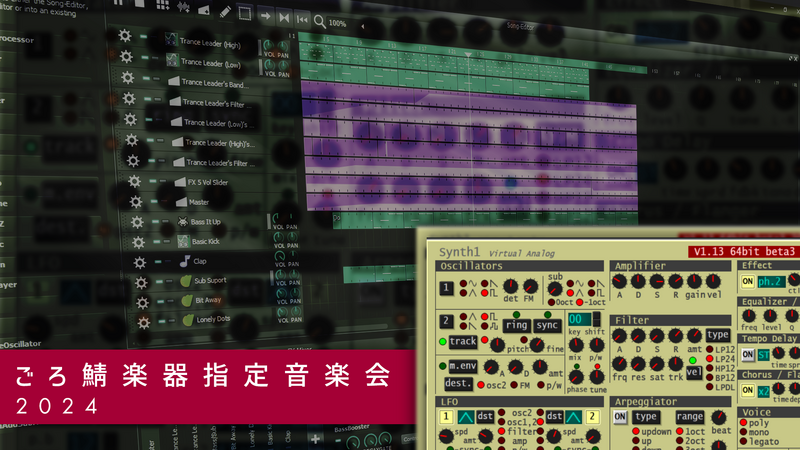The height and width of the screenshot is (450, 800).
Task: Click the dest. button in Synth1
Action: pyautogui.click(x=458, y=383)
